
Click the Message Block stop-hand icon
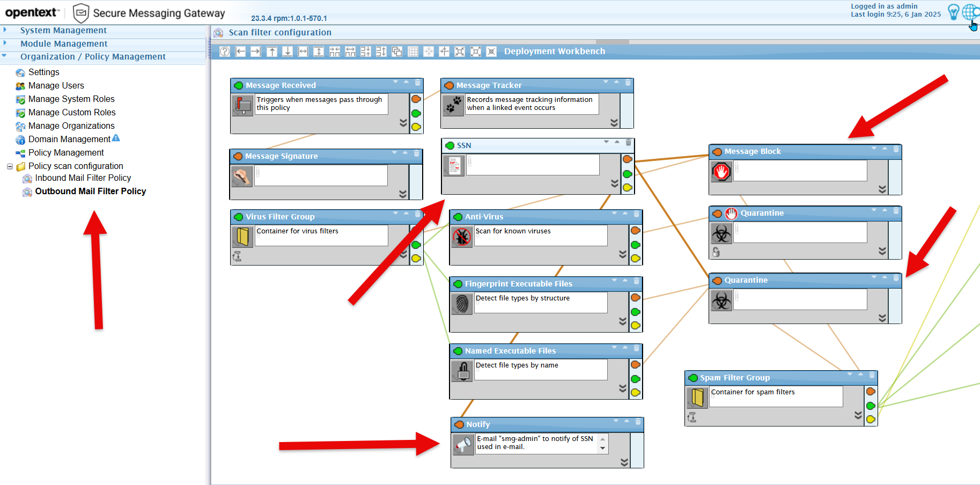721,172
